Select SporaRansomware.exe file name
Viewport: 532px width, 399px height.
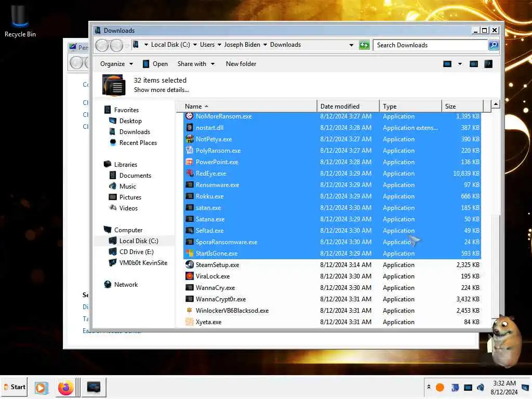(x=227, y=242)
